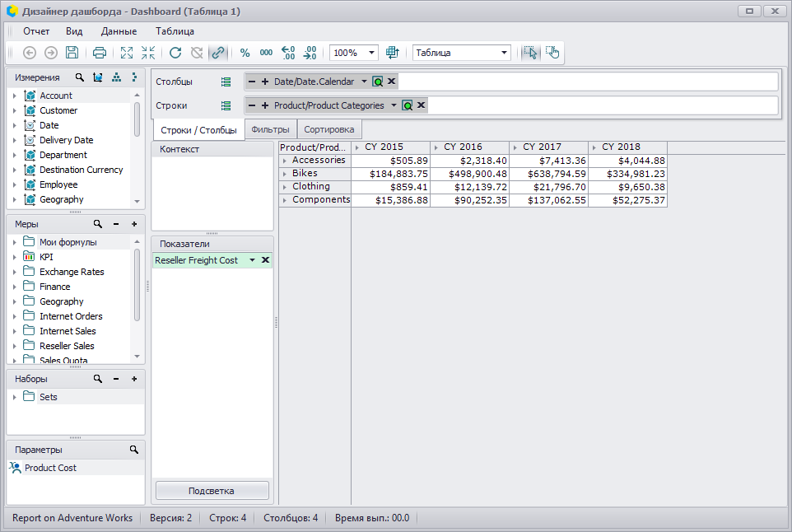
Task: Click plus on Date/Date.Calendar chip
Action: 264,82
